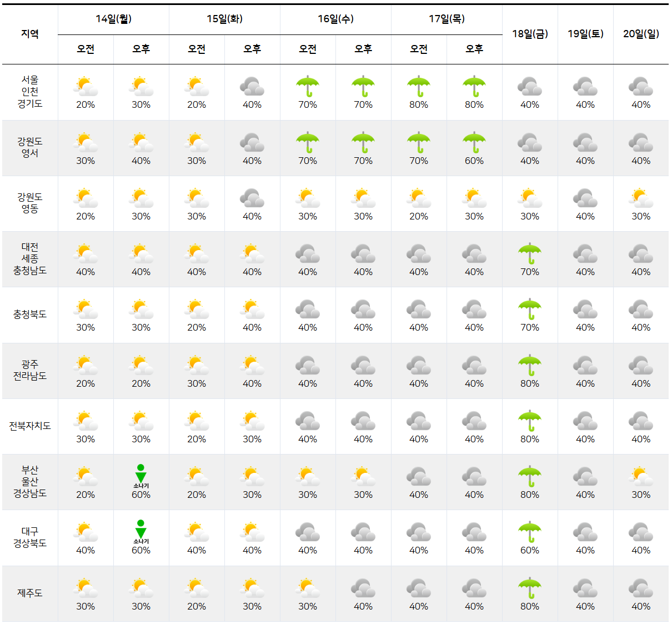Screen dimensions: 672x624
Task: Click the 오전 subheader under 14일(월)
Action: coord(86,49)
